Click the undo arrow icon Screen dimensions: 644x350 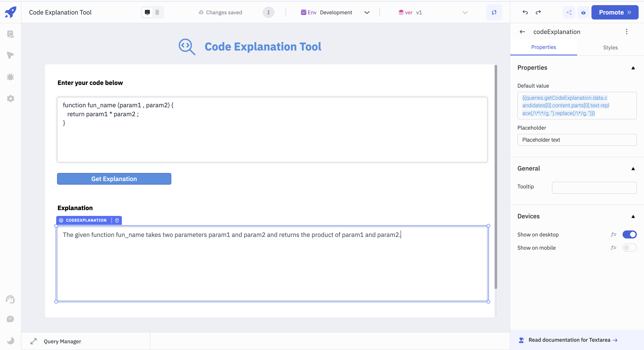525,12
